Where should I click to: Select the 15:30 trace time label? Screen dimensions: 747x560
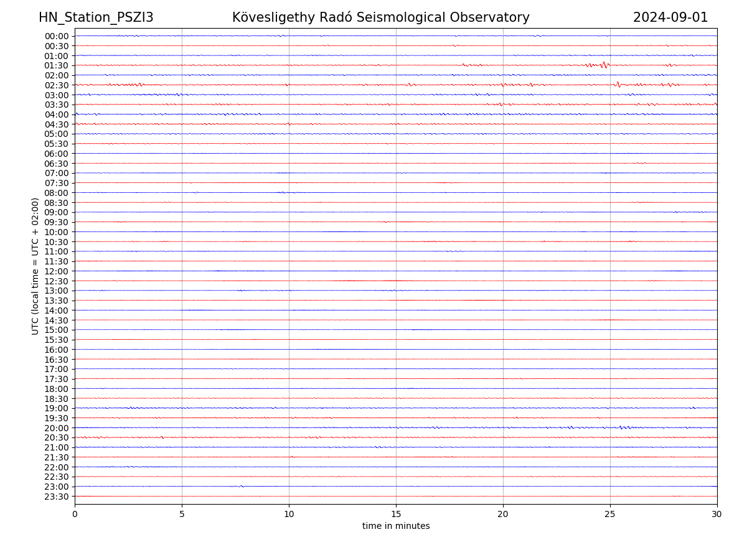coord(57,340)
